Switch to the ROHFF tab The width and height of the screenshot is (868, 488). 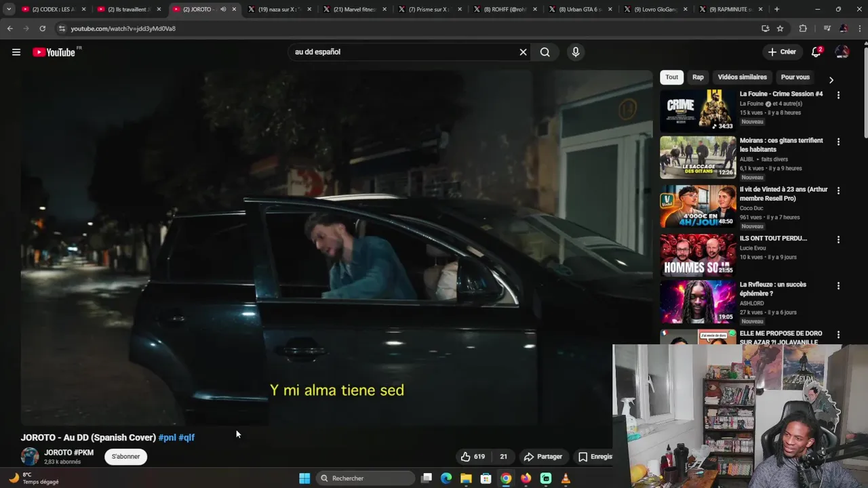[505, 9]
